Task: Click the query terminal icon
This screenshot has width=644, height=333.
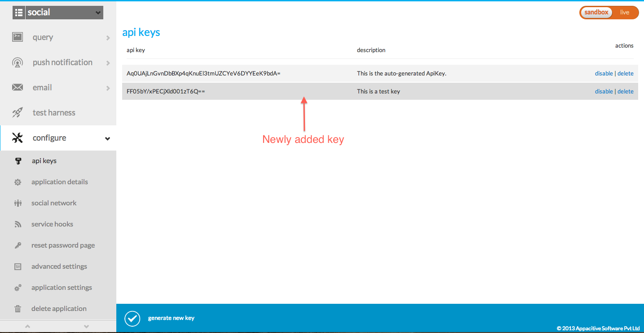Action: click(18, 37)
